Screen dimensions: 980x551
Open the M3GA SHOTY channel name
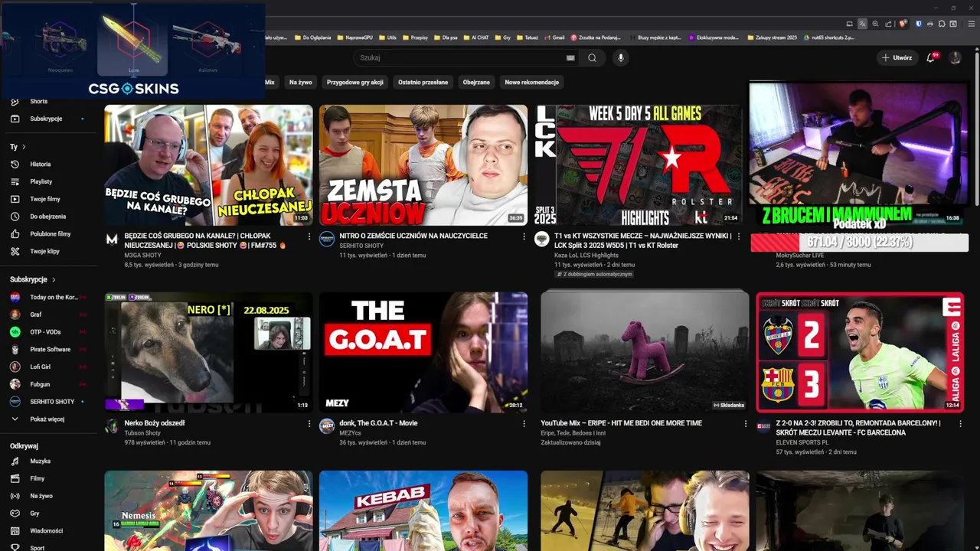(143, 255)
